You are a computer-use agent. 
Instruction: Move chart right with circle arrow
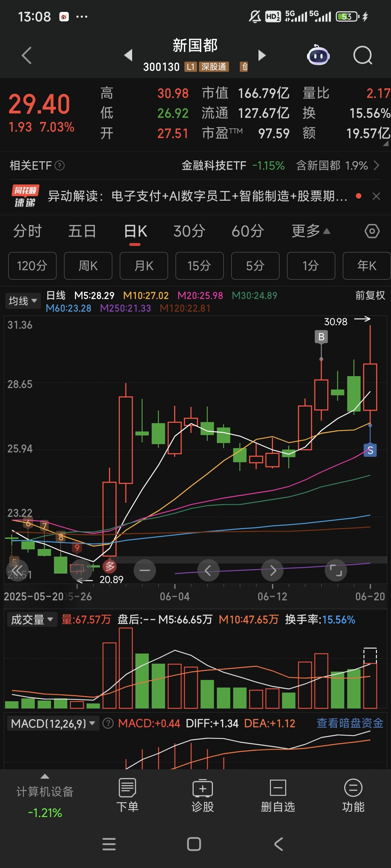(273, 570)
